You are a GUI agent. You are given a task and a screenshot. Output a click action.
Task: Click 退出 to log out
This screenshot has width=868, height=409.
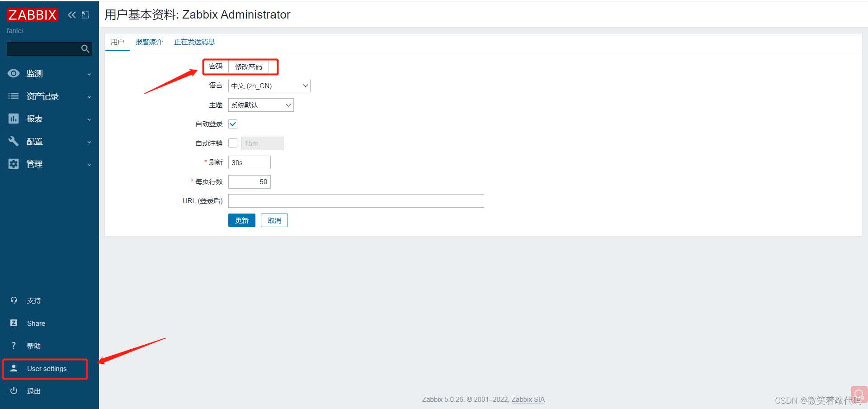34,391
